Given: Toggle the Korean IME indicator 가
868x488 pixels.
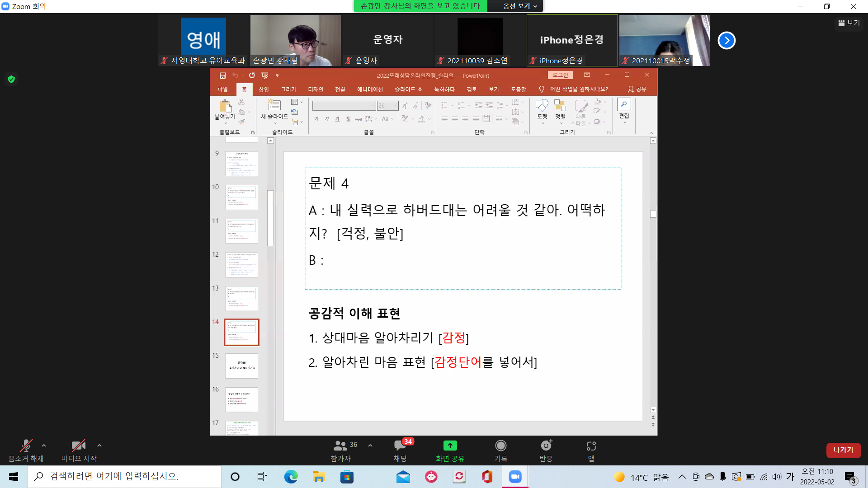Looking at the screenshot, I should pyautogui.click(x=790, y=477).
